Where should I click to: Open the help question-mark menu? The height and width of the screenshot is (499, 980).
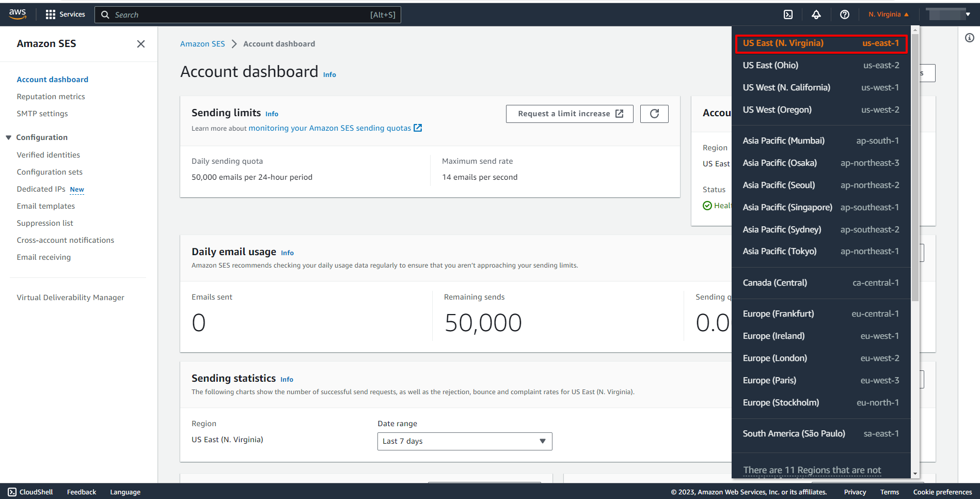[845, 14]
